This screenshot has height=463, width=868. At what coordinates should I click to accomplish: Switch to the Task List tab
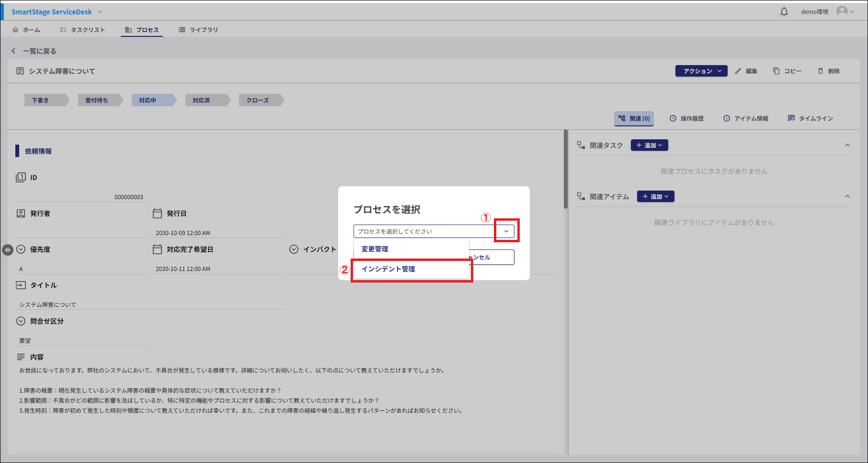click(82, 30)
